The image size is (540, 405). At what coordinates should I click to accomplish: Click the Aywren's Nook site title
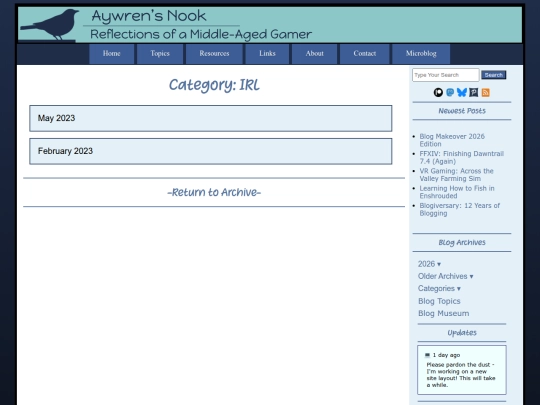(149, 16)
